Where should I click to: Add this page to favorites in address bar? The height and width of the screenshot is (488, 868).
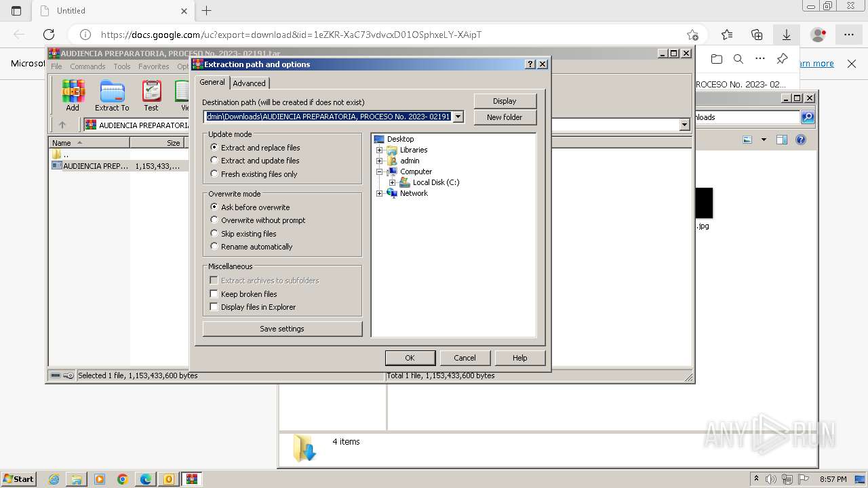tap(692, 35)
